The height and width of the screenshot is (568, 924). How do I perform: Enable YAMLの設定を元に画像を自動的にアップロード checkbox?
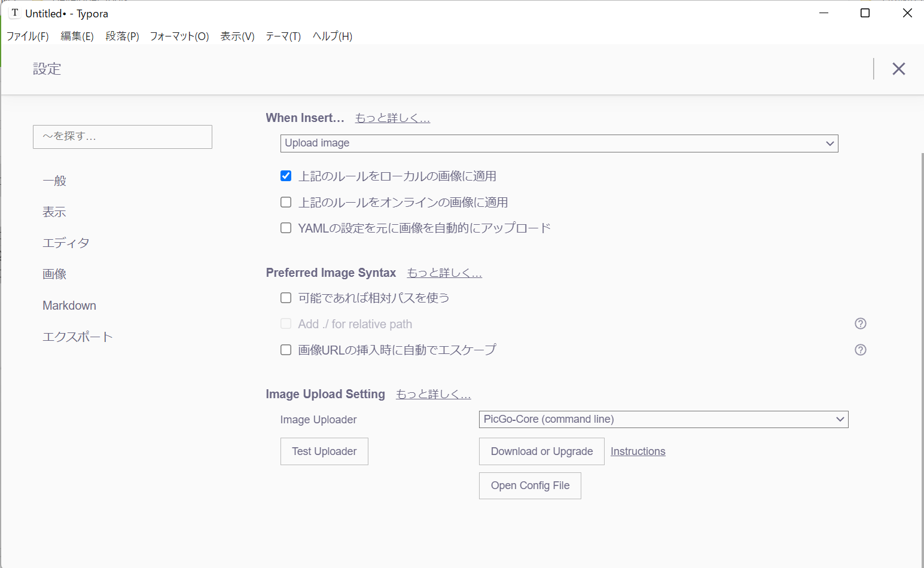point(286,228)
